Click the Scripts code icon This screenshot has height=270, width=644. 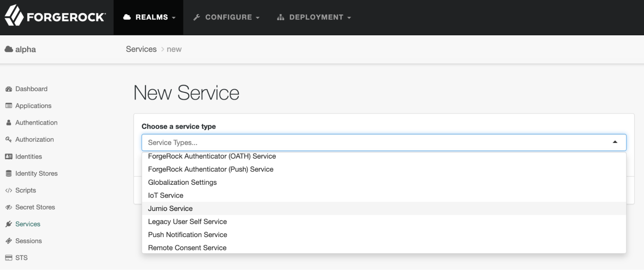point(9,190)
